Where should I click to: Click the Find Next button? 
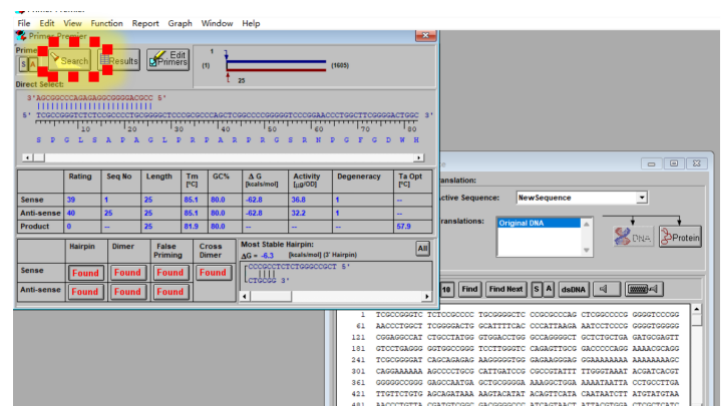[506, 289]
